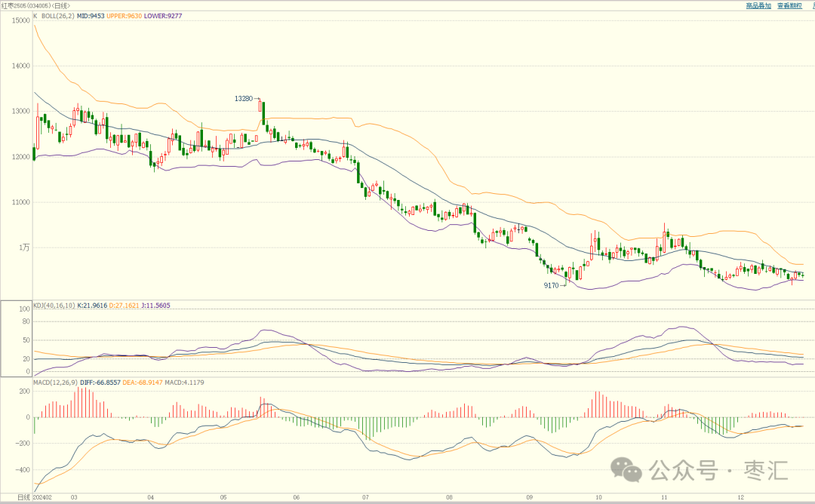Click the purple LOWER:9277 value
Image resolution: width=815 pixels, height=504 pixels.
[165, 16]
